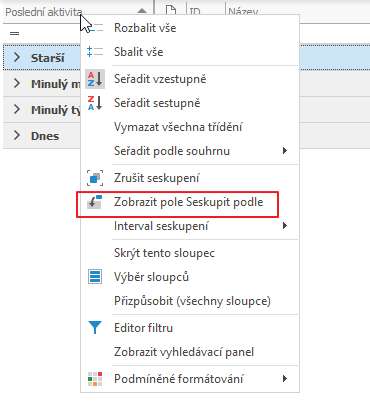Click the Zobrazit pole Seskupit podle icon
Image resolution: width=370 pixels, height=417 pixels.
click(95, 202)
